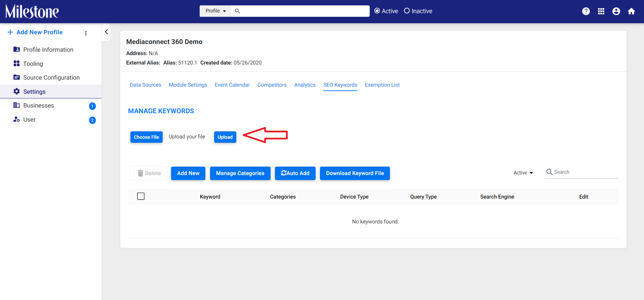644x300 pixels.
Task: Click the User count badge showing 2
Action: click(92, 120)
